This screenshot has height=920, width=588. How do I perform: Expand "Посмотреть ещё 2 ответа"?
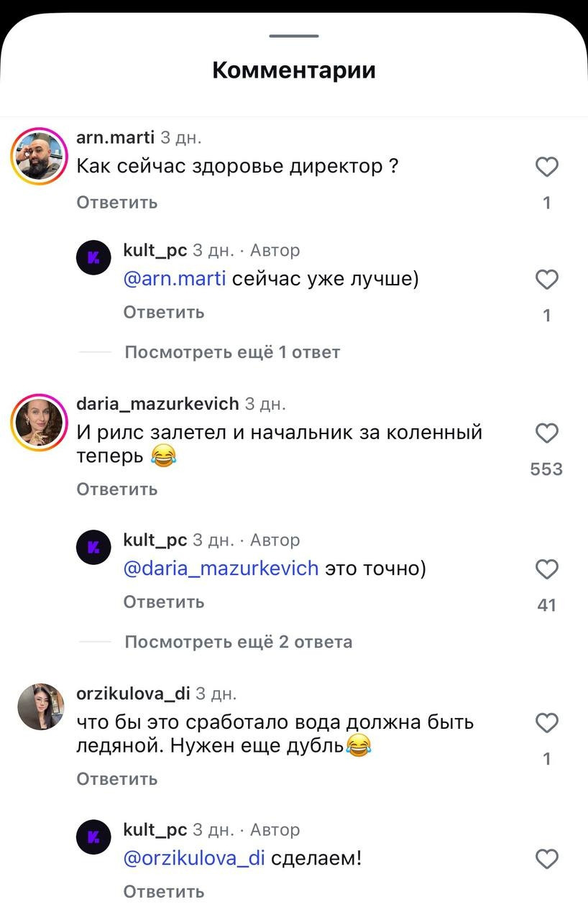(238, 642)
